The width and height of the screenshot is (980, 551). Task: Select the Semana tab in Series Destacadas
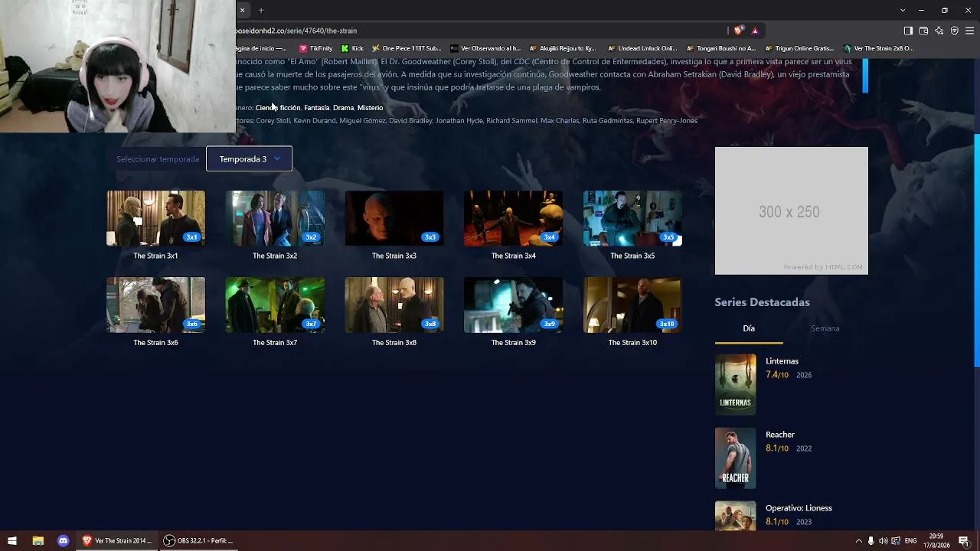(x=825, y=328)
